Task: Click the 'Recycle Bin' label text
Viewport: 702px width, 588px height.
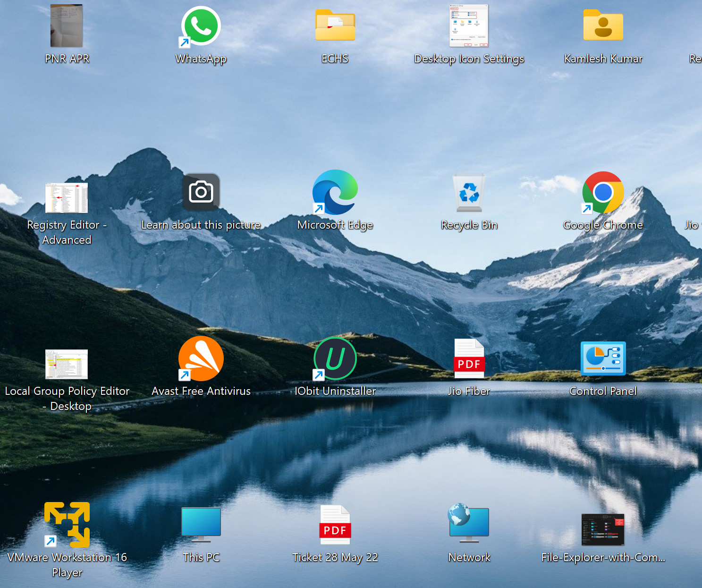Action: (x=469, y=225)
